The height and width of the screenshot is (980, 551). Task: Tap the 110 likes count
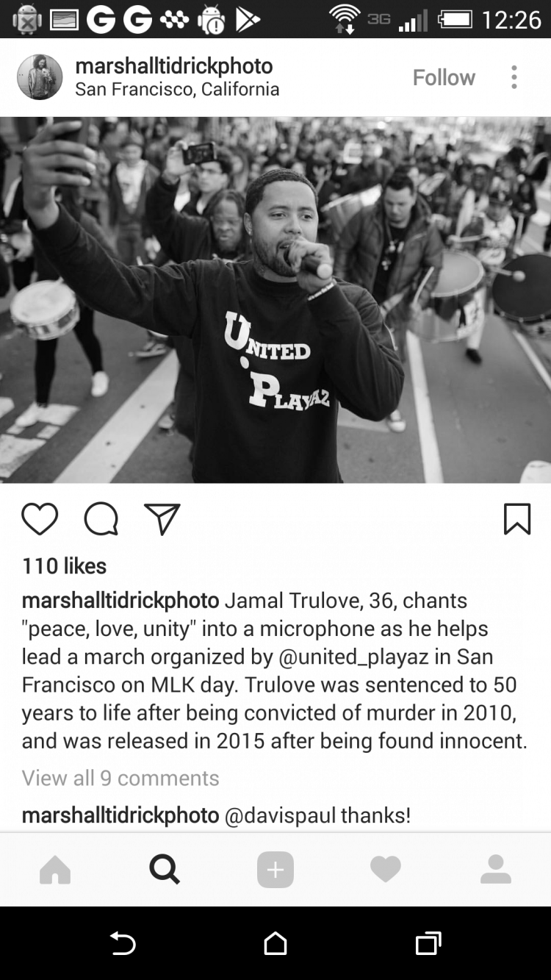coord(64,566)
